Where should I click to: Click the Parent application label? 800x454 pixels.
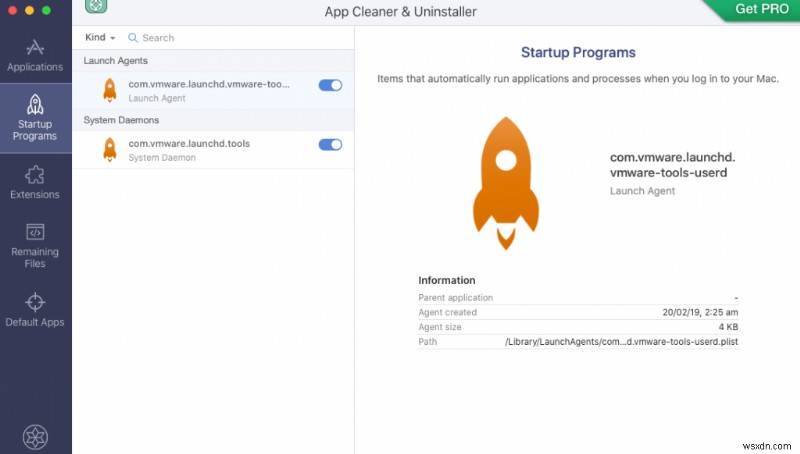click(x=456, y=297)
